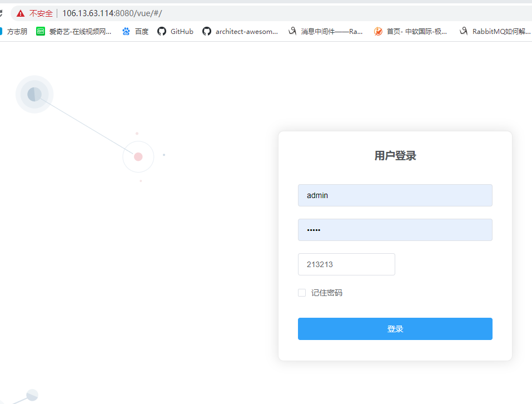Screen dimensions: 532x404
Task: Click the 爱奇艺 green favicon
Action: 40,31
